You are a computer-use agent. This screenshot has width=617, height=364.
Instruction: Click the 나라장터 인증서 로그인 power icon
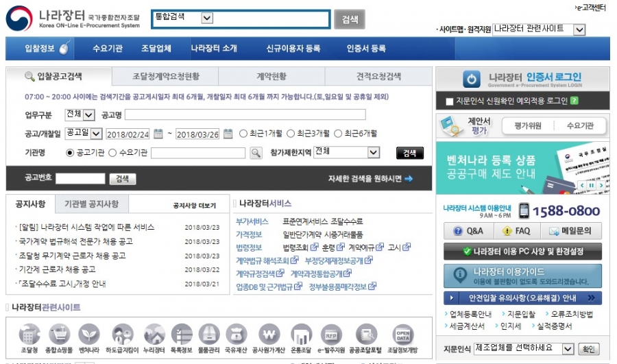point(472,79)
